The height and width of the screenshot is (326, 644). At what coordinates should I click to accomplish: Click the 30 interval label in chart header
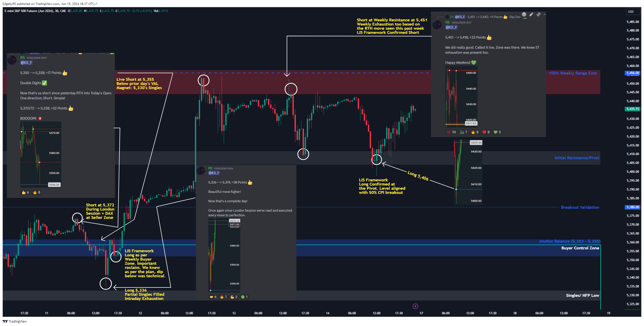coord(56,11)
